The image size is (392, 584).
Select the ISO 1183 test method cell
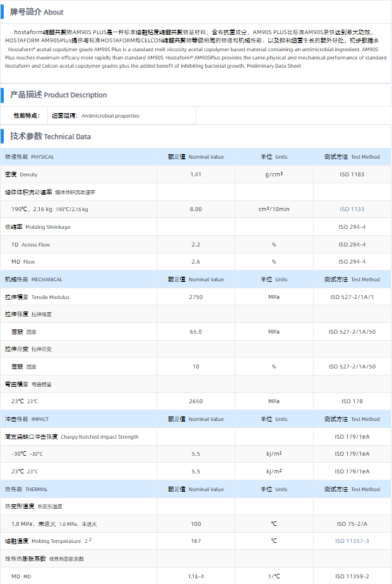[x=352, y=174]
